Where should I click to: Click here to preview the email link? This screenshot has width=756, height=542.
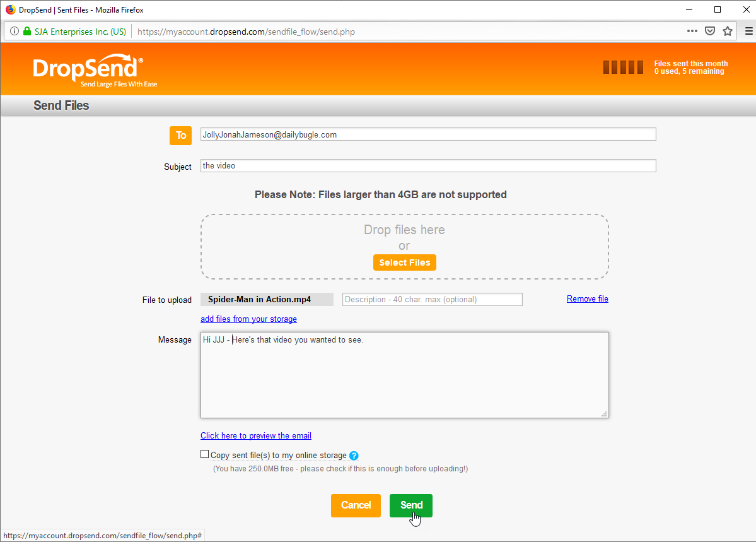pos(256,436)
